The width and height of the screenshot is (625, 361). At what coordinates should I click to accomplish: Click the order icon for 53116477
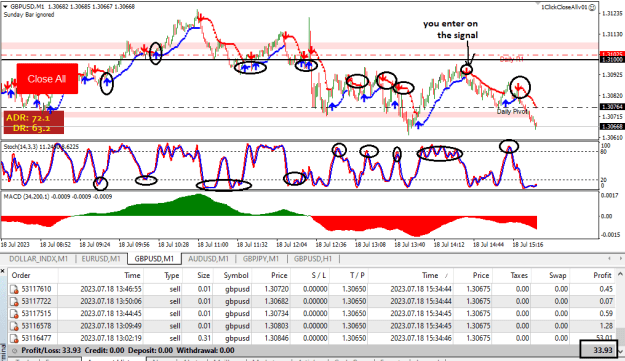tap(14, 339)
